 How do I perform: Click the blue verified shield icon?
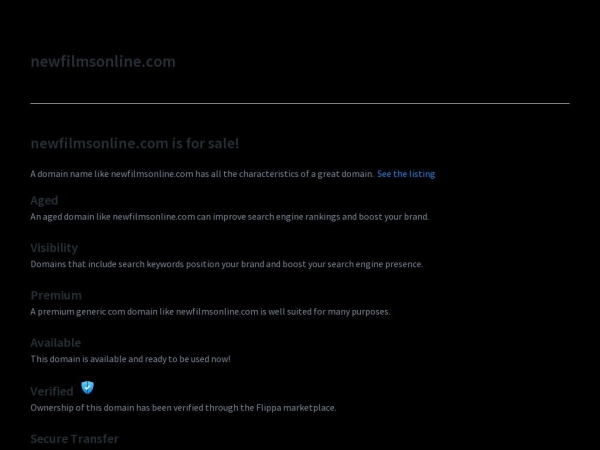tap(88, 388)
